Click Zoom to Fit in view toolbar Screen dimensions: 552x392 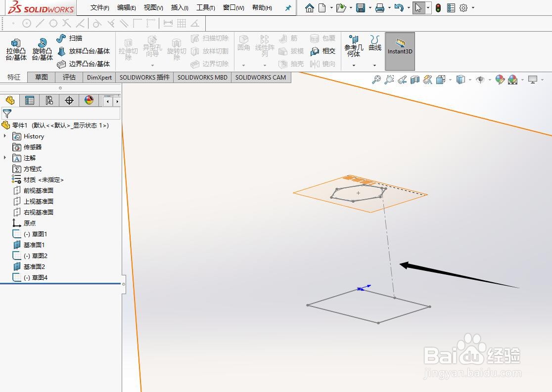click(x=376, y=80)
